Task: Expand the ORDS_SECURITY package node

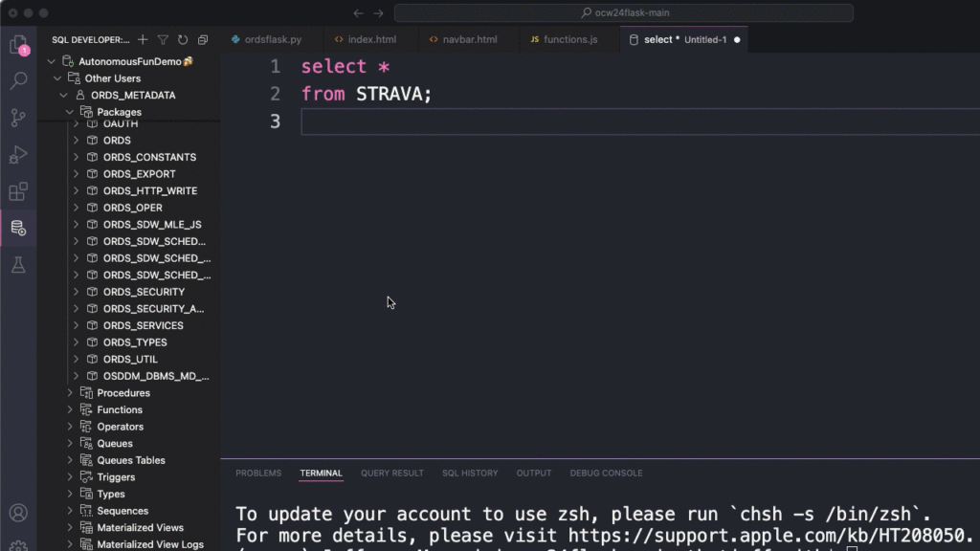Action: click(78, 292)
